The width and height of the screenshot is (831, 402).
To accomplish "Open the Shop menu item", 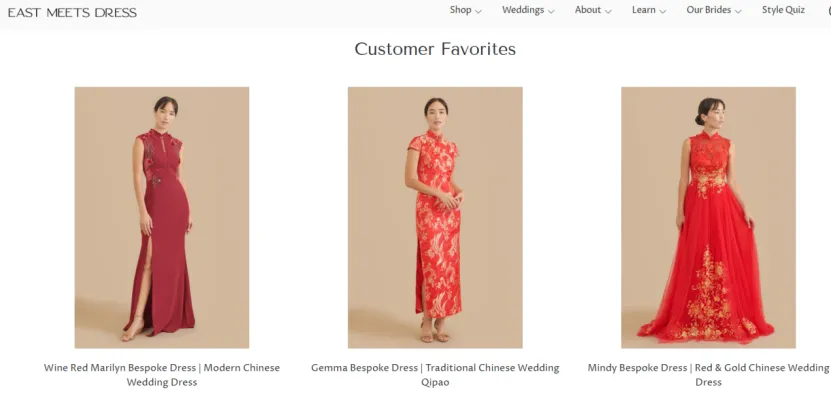I will (460, 10).
